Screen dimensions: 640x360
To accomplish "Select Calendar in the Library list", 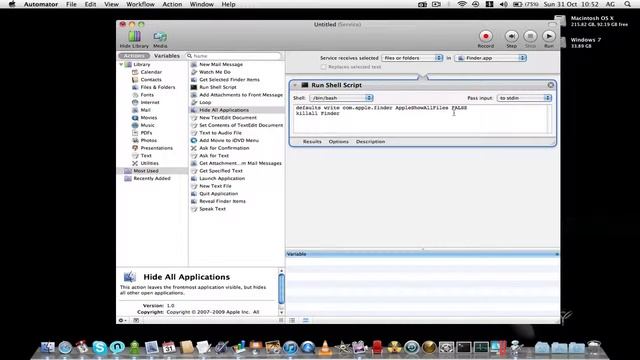I will tap(151, 72).
